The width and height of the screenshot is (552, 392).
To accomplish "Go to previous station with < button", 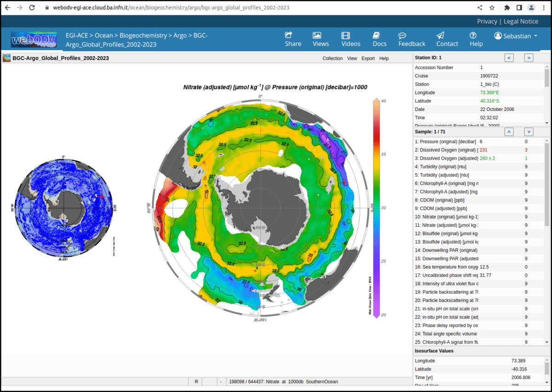I will pos(509,58).
